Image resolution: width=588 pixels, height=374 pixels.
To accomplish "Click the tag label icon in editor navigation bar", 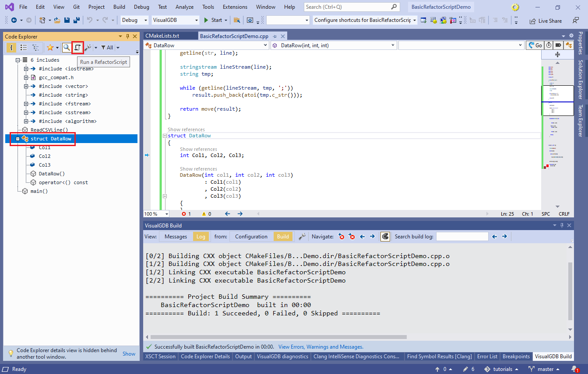I will 558,45.
